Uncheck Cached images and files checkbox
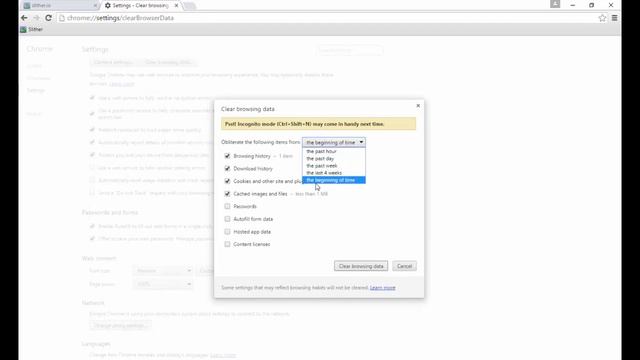The height and width of the screenshot is (360, 640). 227,194
